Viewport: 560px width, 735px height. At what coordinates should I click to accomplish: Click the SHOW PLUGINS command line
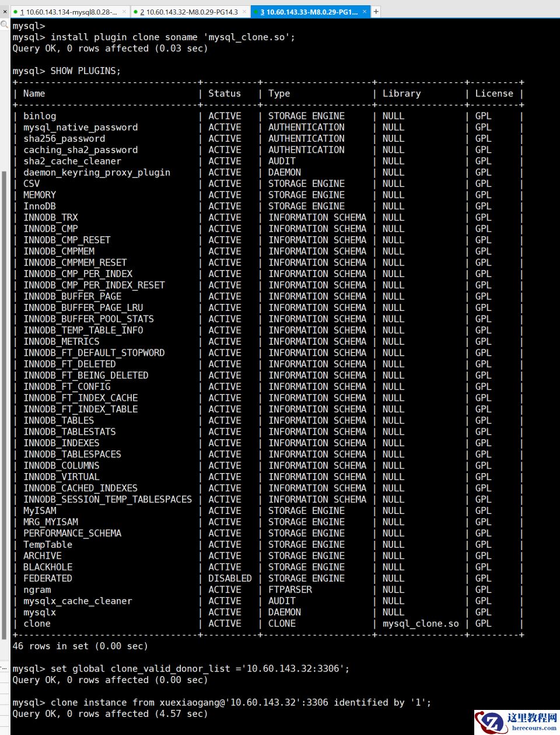tap(85, 71)
